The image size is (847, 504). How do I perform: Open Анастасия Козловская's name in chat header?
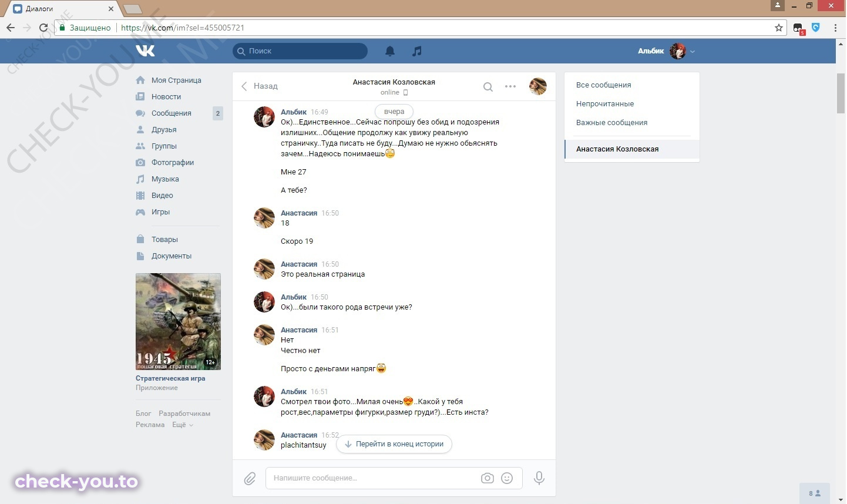click(394, 82)
